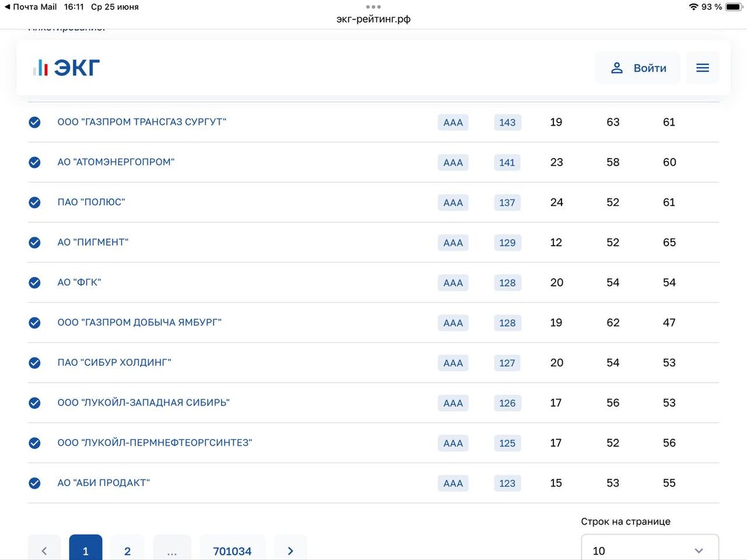The image size is (747, 560).
Task: Click score badge 129
Action: point(507,243)
